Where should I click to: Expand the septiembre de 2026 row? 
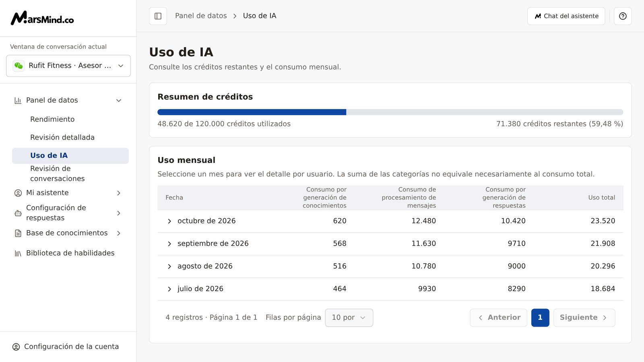[x=169, y=244]
